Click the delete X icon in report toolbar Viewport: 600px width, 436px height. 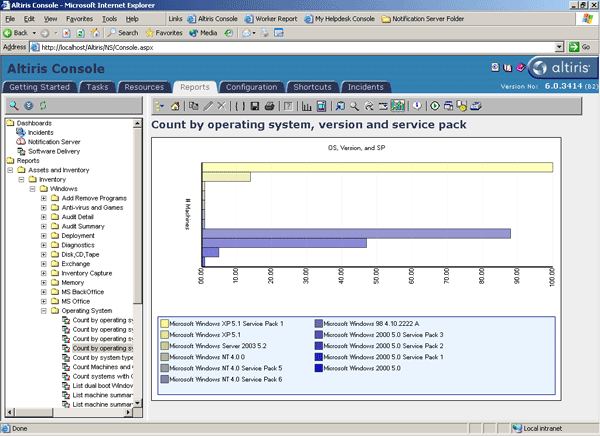point(222,106)
